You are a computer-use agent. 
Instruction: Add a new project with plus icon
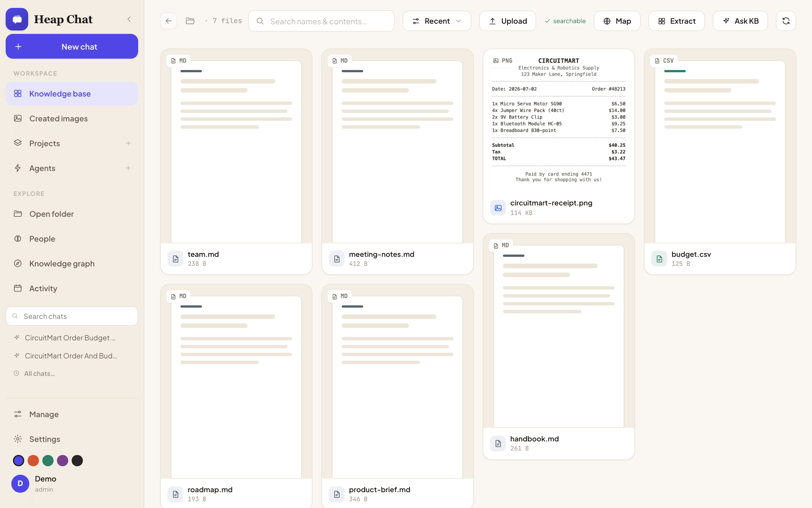128,143
